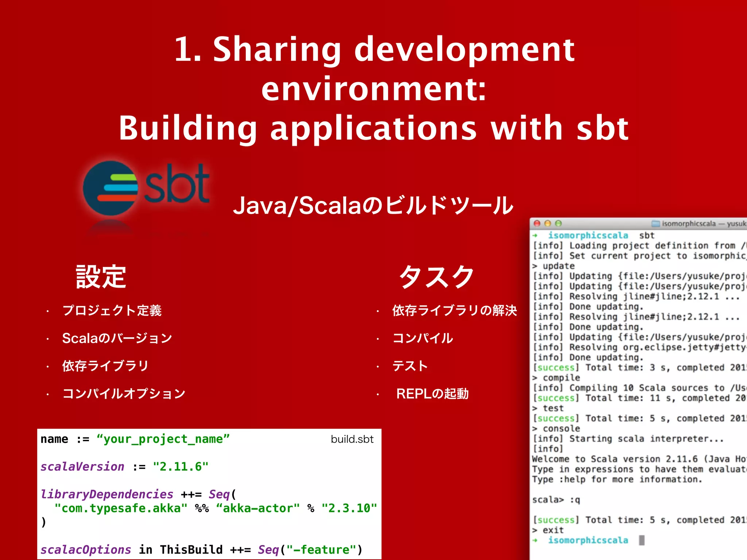Click the green zoom button of terminal

pyautogui.click(x=558, y=223)
